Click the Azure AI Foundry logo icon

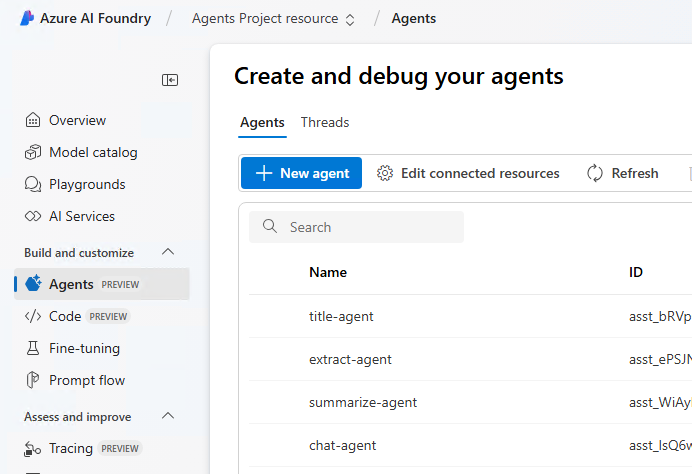coord(27,18)
